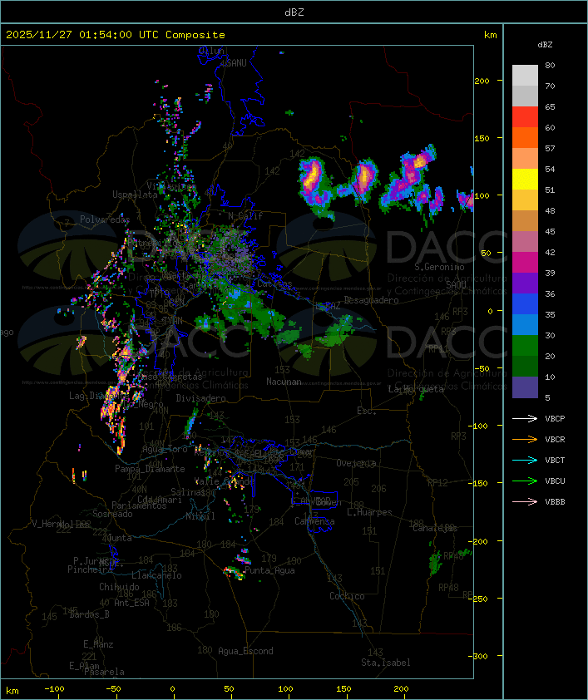Click the 80 value on dBZ scale
The width and height of the screenshot is (588, 700).
[550, 65]
